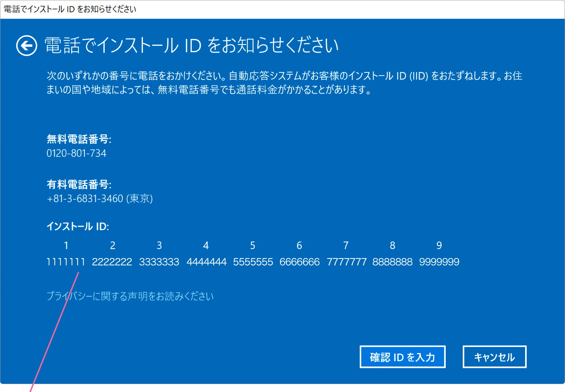Viewport: 565px width, 392px height.
Task: Click the キャンセル button
Action: coord(494,357)
